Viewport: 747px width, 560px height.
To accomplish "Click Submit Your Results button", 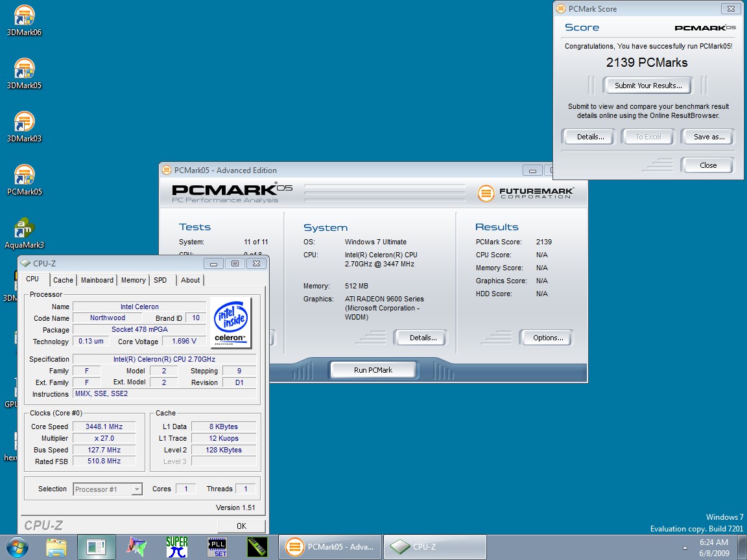I will (x=648, y=86).
